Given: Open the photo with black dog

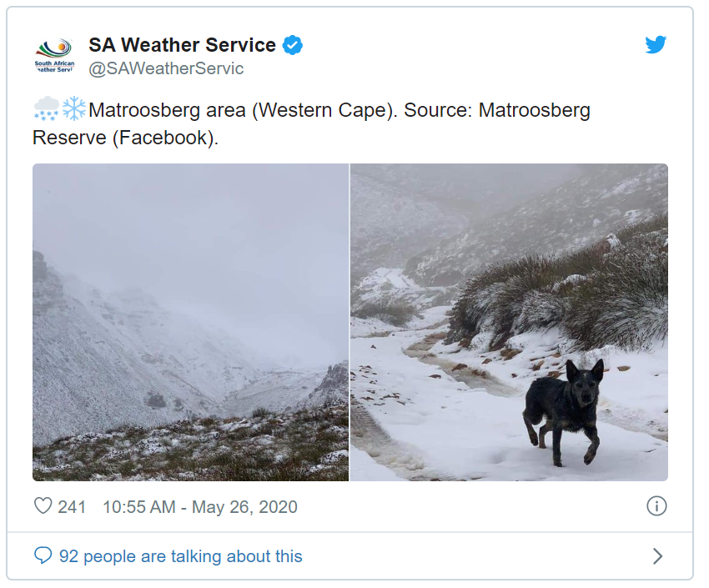Looking at the screenshot, I should click(509, 322).
